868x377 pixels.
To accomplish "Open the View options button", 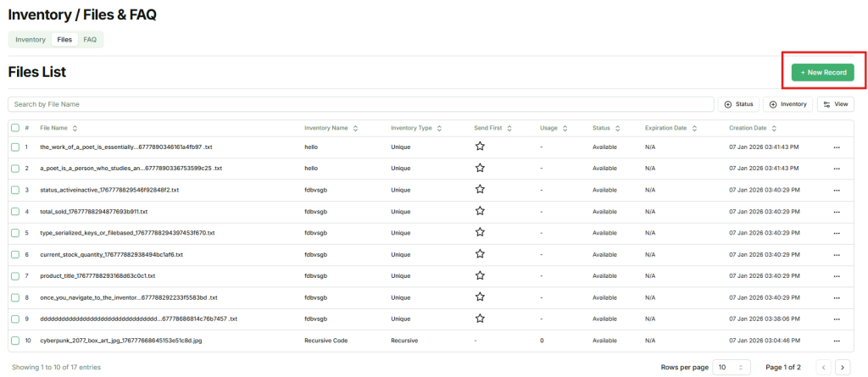I will pyautogui.click(x=835, y=104).
